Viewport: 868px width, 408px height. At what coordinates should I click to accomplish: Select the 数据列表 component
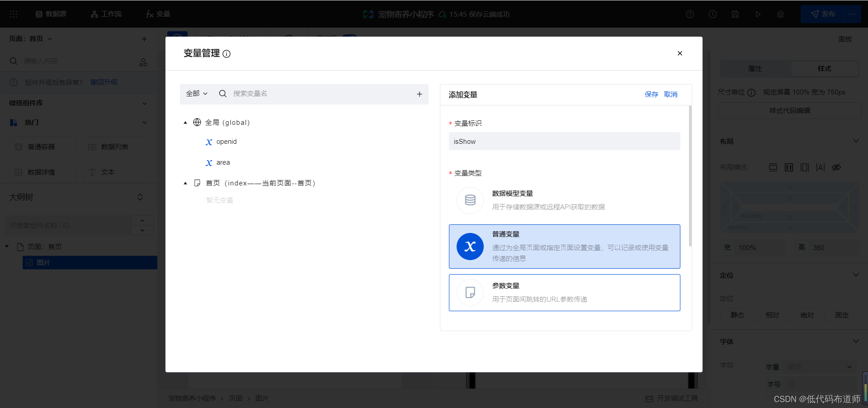tap(116, 147)
